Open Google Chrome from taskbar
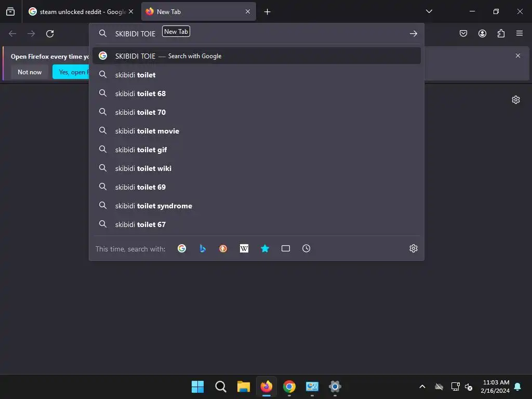The image size is (532, 399). 289,387
